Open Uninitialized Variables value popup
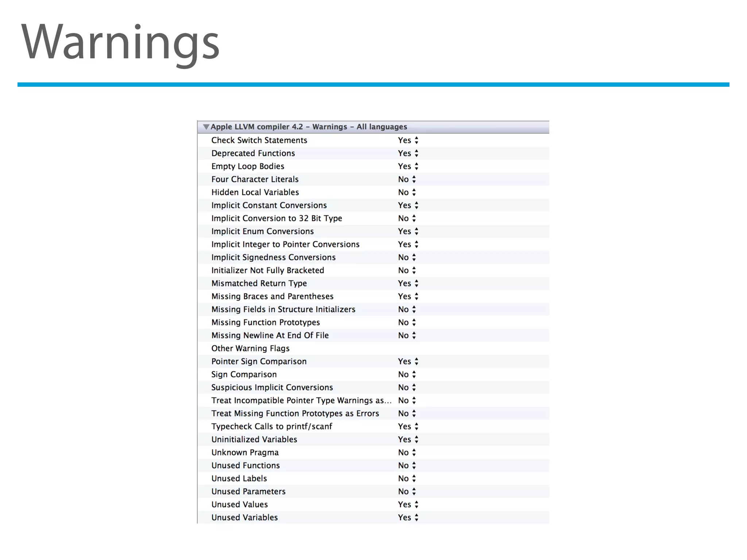747x560 pixels. click(408, 439)
